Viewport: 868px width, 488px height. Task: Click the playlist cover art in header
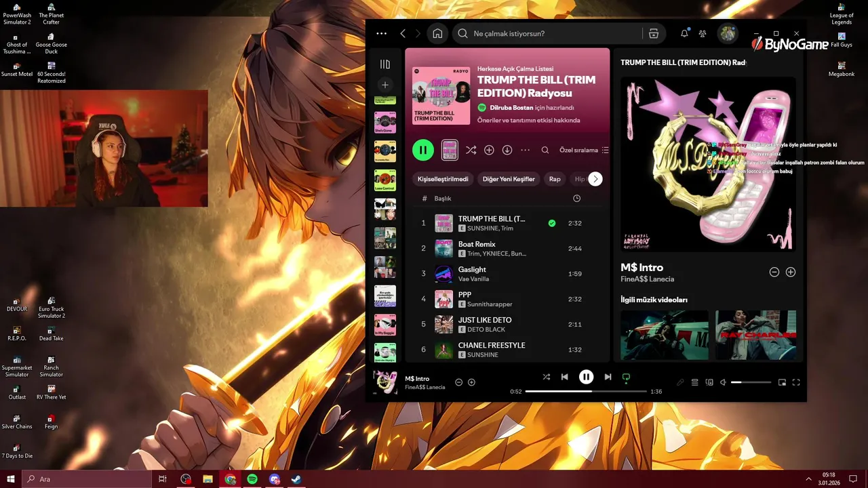(x=441, y=96)
